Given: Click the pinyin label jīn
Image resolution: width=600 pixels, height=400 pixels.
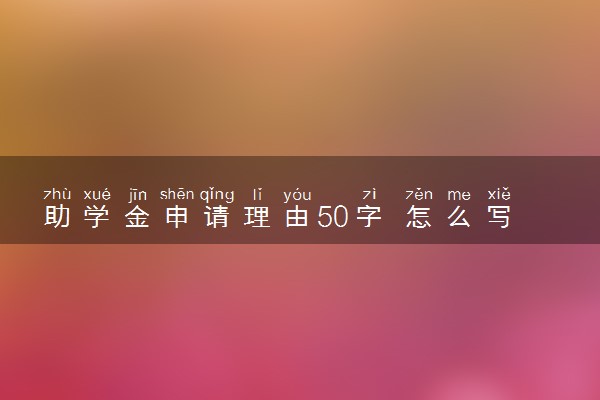Looking at the screenshot, I should tap(137, 195).
